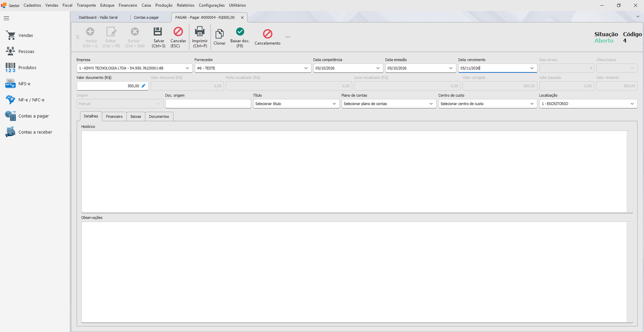The height and width of the screenshot is (332, 644).
Task: Open the Data vencimento date picker
Action: [532, 68]
